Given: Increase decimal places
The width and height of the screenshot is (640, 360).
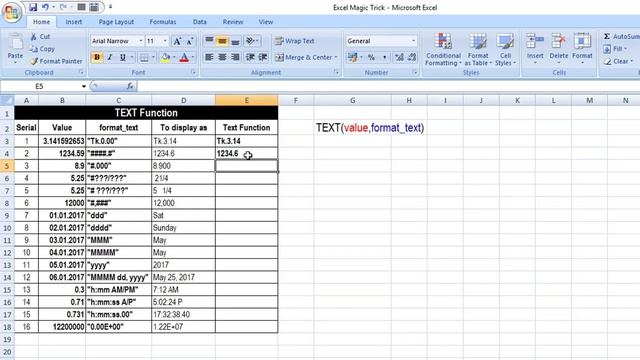Looking at the screenshot, I should (x=399, y=58).
